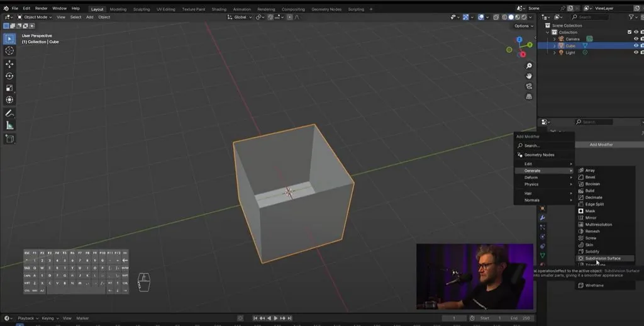Select the Move tool
The width and height of the screenshot is (644, 326).
click(x=9, y=64)
